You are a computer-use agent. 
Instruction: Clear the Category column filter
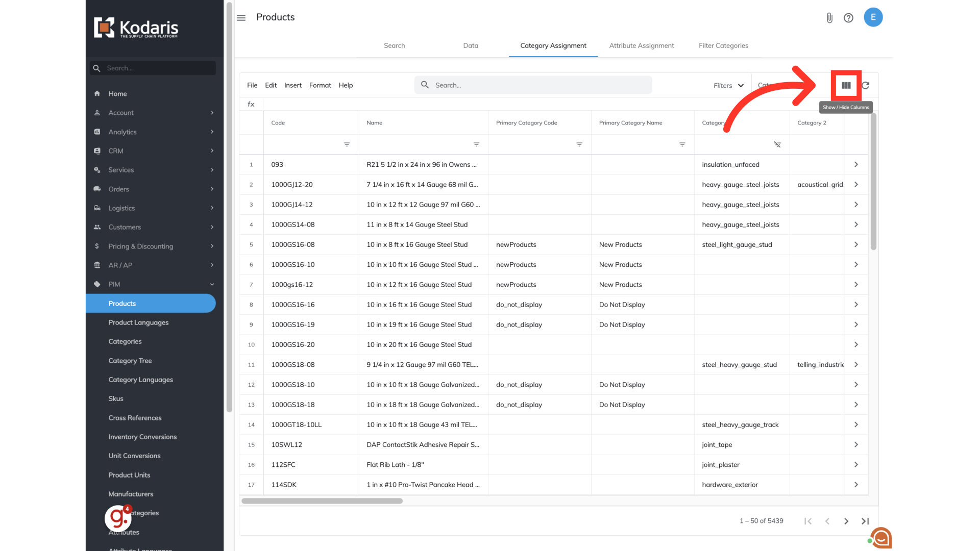pos(777,144)
